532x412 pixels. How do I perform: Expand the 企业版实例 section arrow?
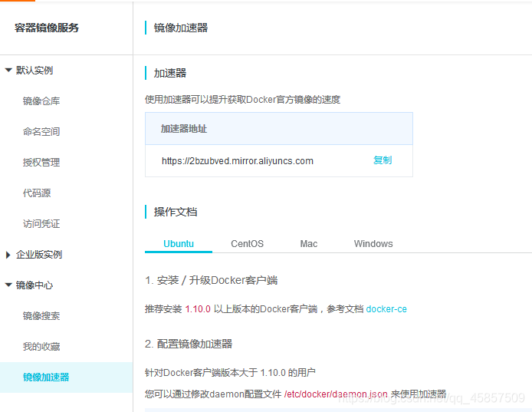click(8, 255)
